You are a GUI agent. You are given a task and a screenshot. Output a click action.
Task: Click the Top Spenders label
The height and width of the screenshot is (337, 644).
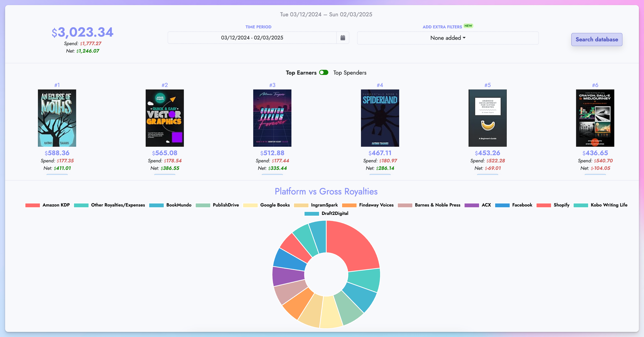(x=350, y=72)
